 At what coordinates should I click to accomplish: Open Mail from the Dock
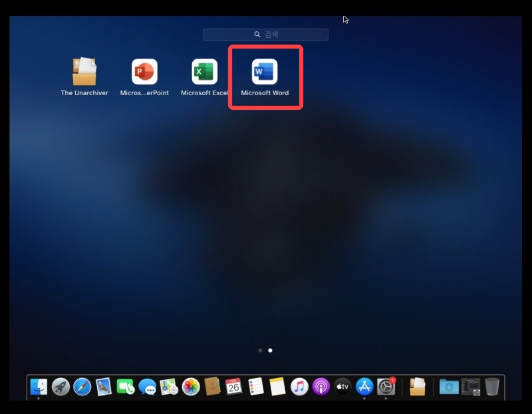[x=104, y=387]
